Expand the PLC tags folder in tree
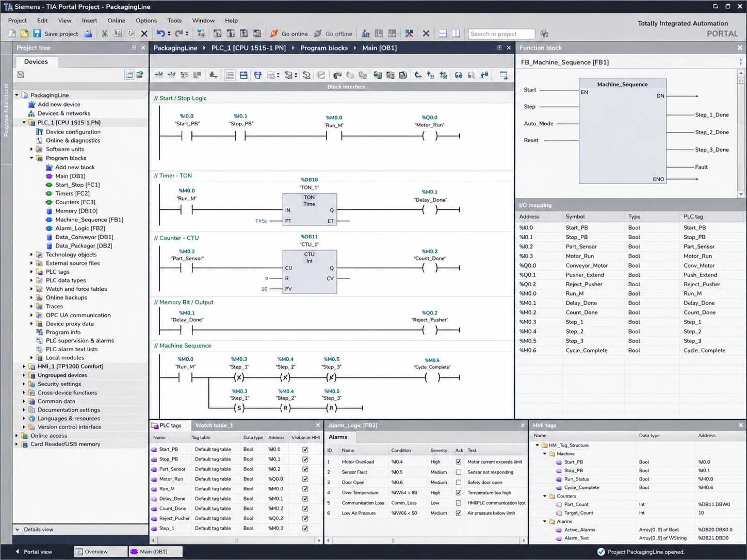The height and width of the screenshot is (560, 747). [x=31, y=272]
